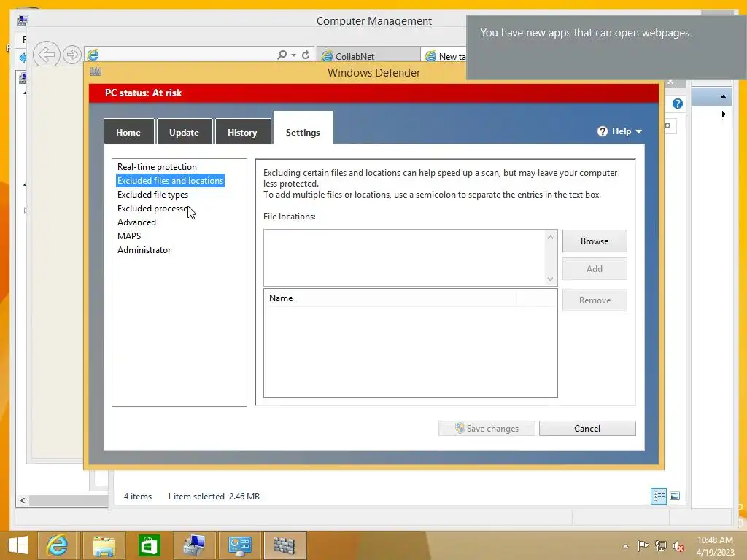Open the Advanced settings category

pyautogui.click(x=136, y=222)
